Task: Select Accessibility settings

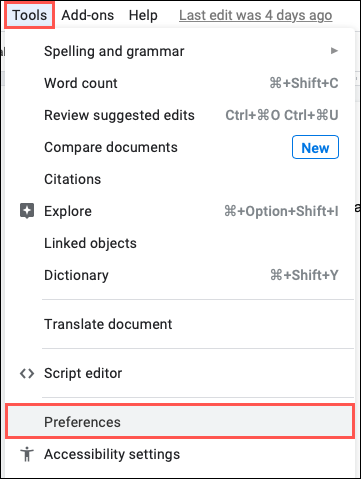Action: coord(180,454)
